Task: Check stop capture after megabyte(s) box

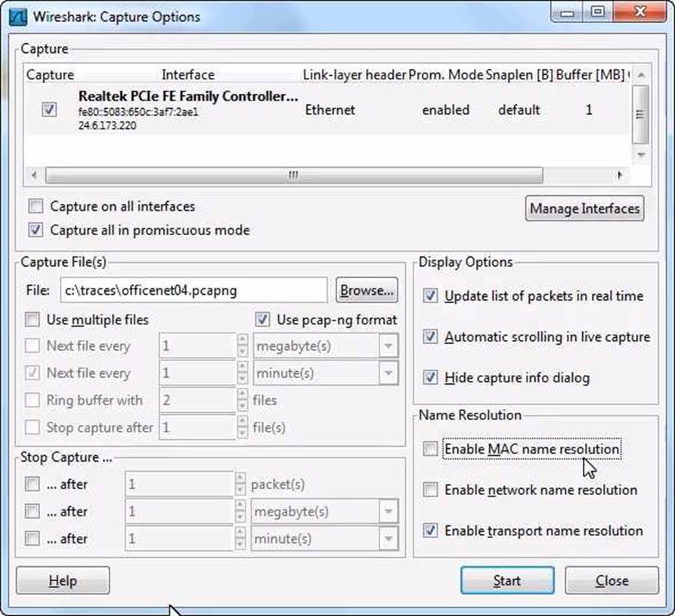Action: point(33,512)
